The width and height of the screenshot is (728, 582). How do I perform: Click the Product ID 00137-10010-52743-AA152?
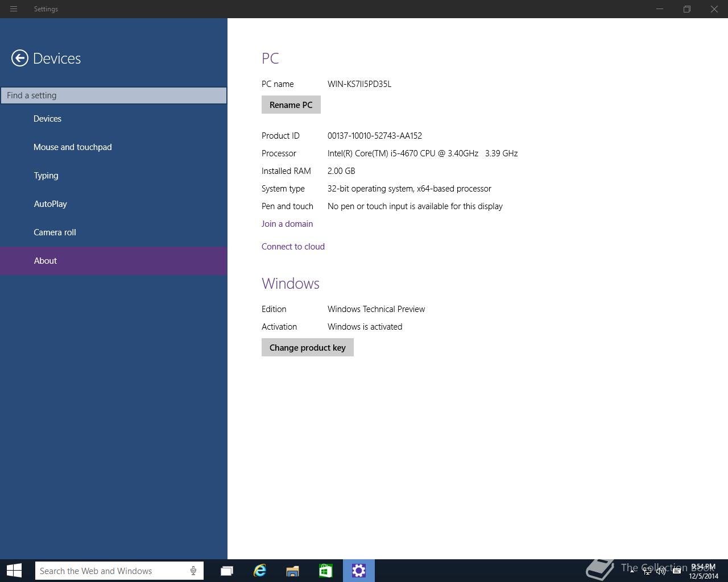pyautogui.click(x=375, y=136)
